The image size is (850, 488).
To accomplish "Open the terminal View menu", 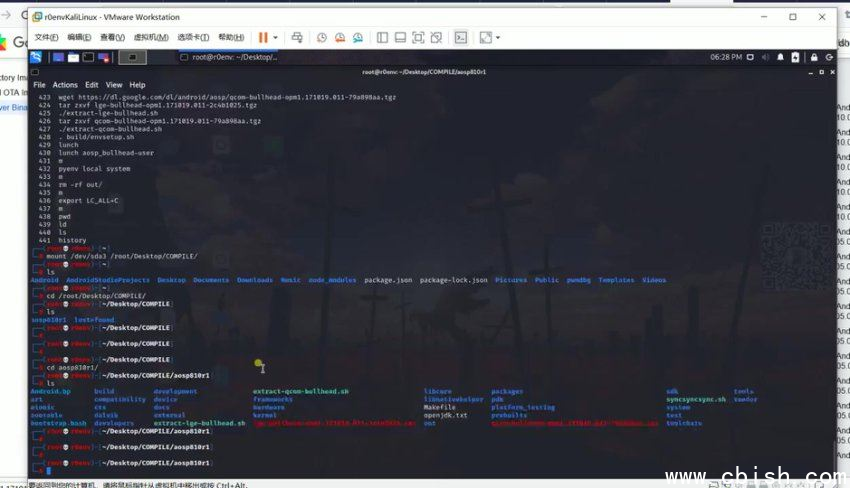I will click(114, 85).
